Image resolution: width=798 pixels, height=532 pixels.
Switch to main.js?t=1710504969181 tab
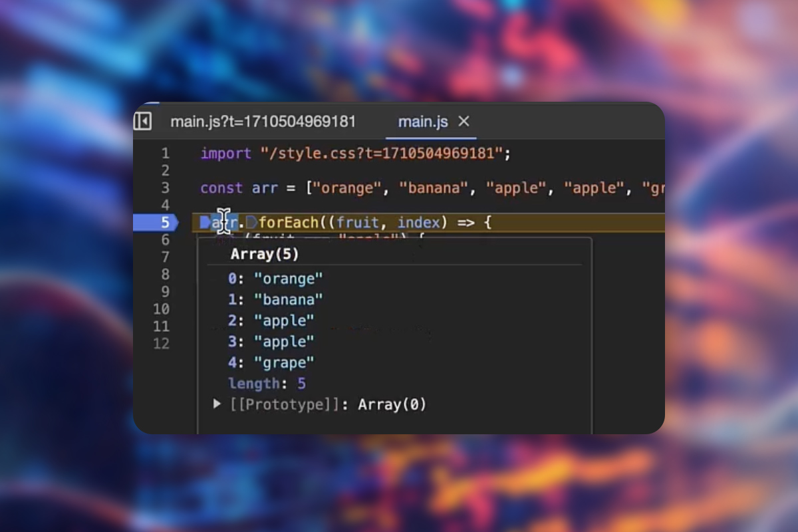tap(263, 122)
